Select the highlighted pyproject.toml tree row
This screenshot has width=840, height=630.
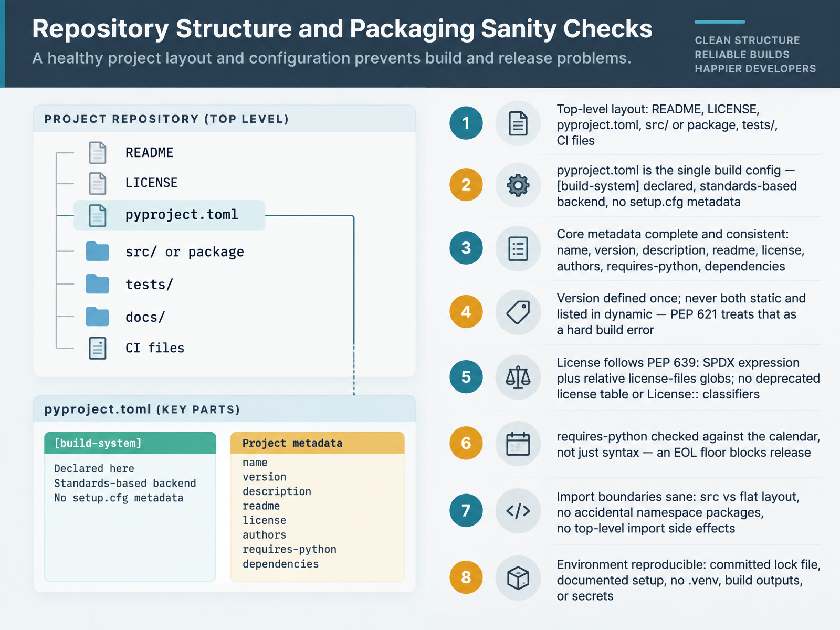point(170,215)
